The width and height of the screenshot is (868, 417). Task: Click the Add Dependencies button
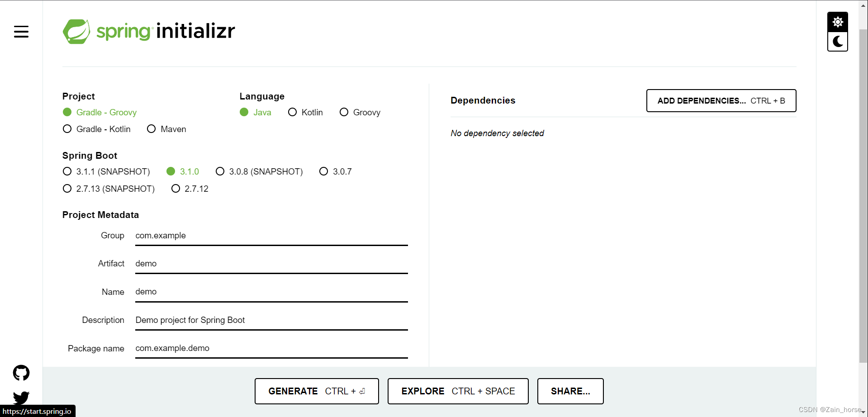tap(721, 100)
